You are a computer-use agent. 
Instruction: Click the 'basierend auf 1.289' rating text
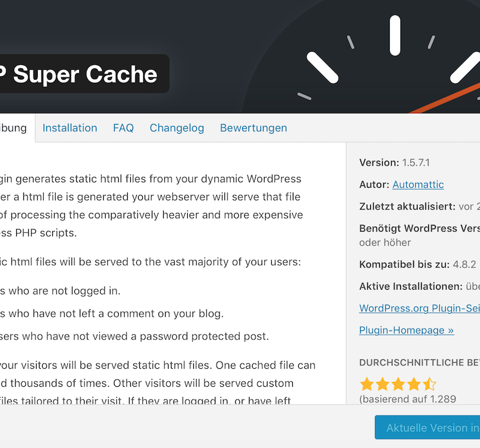(x=408, y=399)
